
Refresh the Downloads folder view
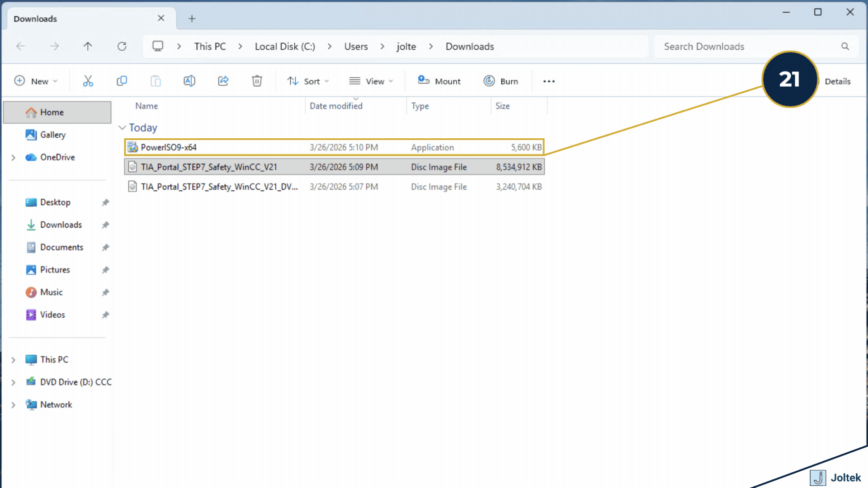pos(122,46)
